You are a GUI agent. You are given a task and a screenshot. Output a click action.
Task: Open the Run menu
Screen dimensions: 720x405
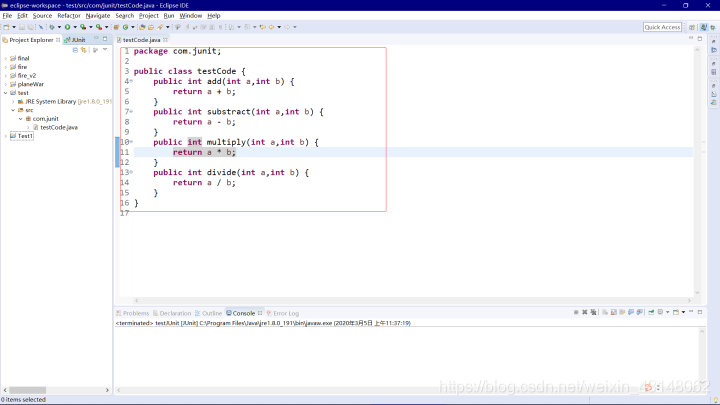tap(169, 16)
